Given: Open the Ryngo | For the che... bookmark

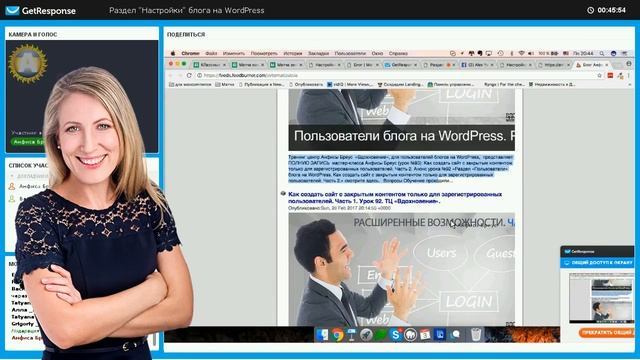Looking at the screenshot, I should point(504,84).
